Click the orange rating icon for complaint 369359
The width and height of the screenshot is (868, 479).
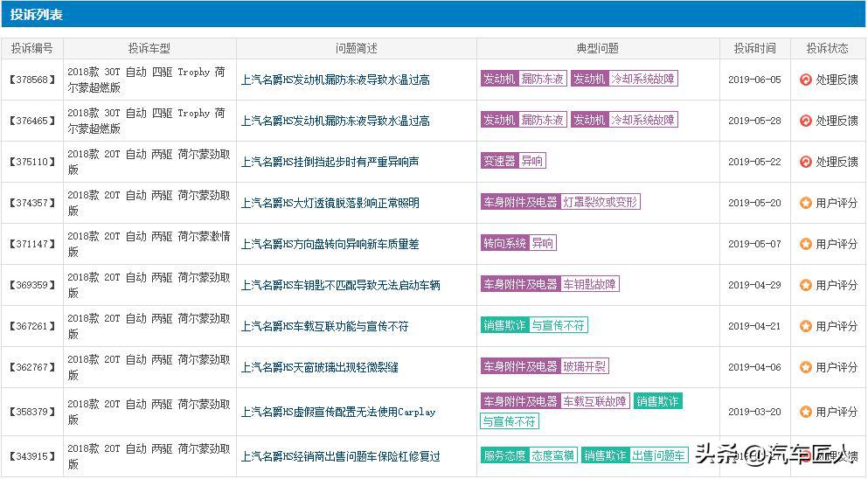coord(805,285)
